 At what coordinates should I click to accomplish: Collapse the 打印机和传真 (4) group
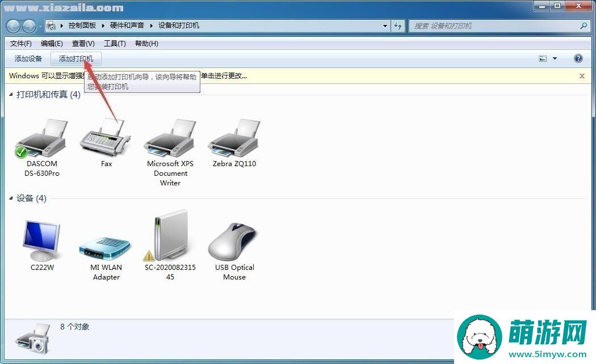11,94
